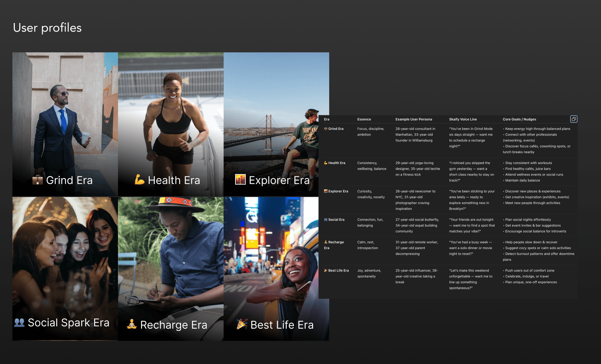Image resolution: width=601 pixels, height=364 pixels.
Task: Click the busts icon beside Social Era row
Action: [325, 219]
